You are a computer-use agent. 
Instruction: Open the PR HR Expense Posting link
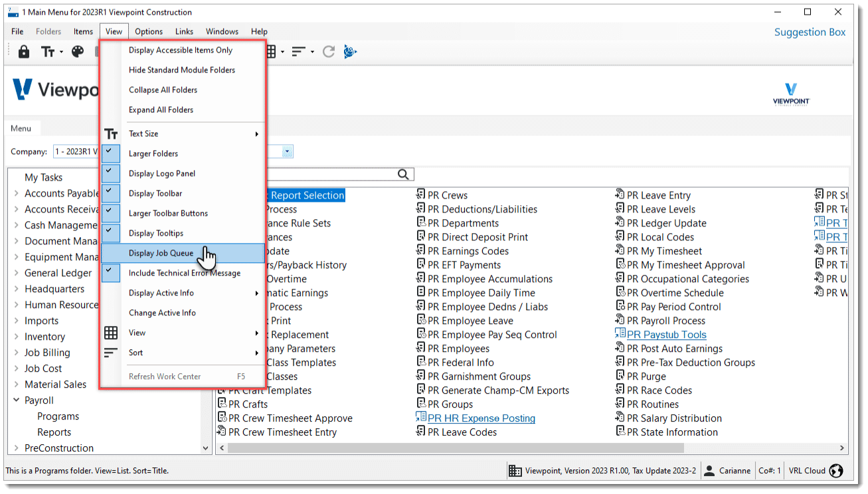coord(481,418)
